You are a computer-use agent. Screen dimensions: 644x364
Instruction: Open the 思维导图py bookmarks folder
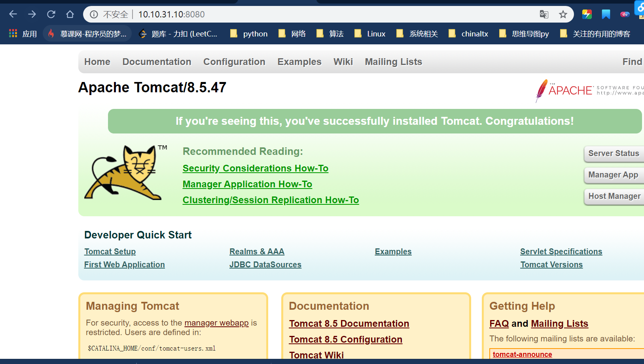pos(524,34)
